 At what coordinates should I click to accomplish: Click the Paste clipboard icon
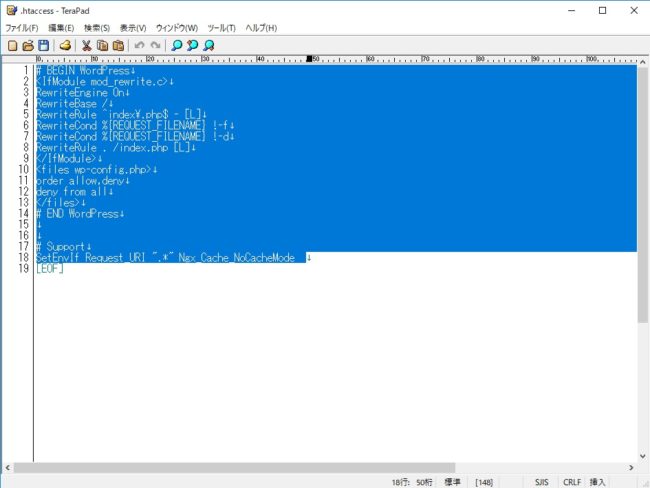point(118,45)
